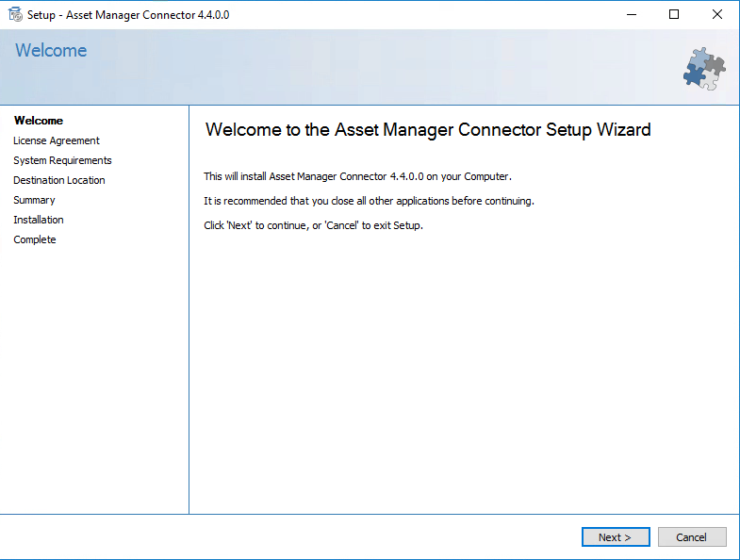This screenshot has width=740, height=560.
Task: Choose the Installation step in sidebar
Action: coord(39,220)
